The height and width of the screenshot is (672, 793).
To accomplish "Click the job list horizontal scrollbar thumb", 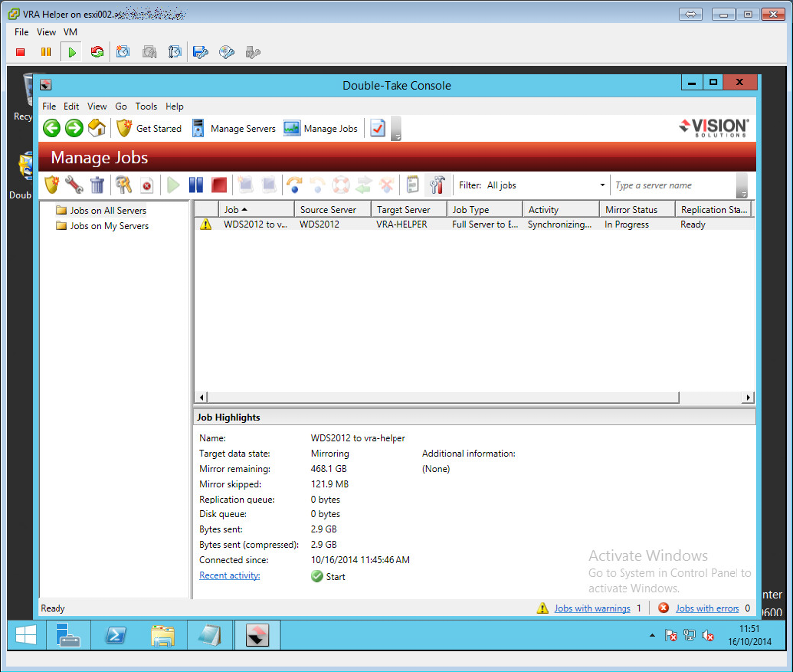I will coord(443,397).
